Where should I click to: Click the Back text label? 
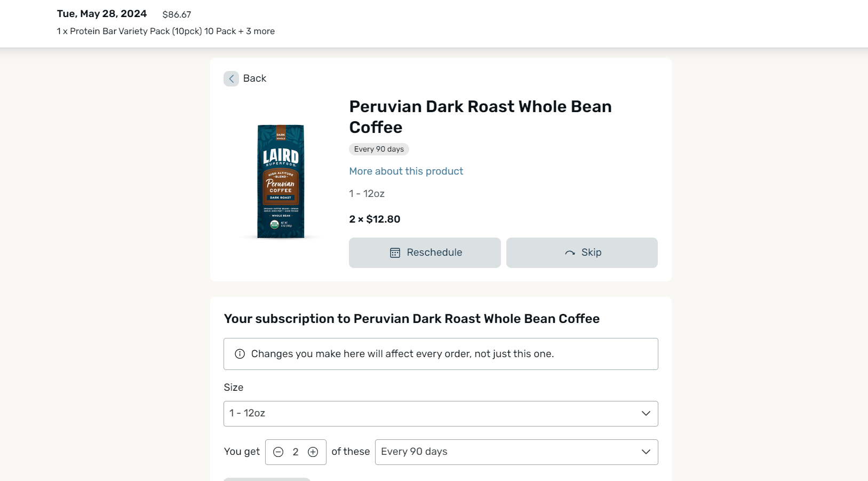point(254,78)
